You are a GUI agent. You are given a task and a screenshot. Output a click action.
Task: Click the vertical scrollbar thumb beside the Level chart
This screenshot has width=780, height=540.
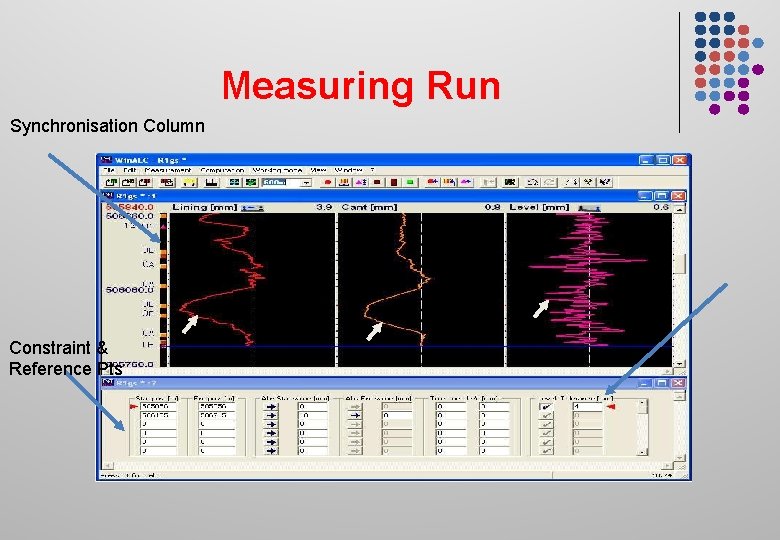tap(679, 264)
